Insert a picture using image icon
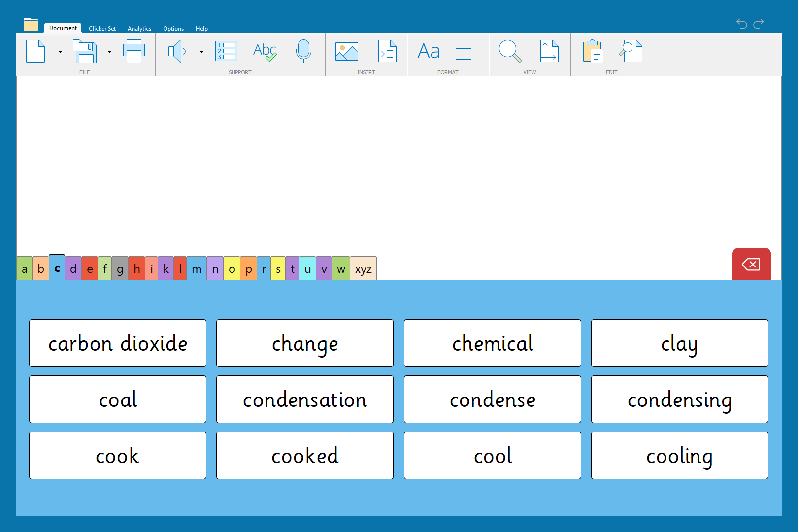 click(347, 51)
